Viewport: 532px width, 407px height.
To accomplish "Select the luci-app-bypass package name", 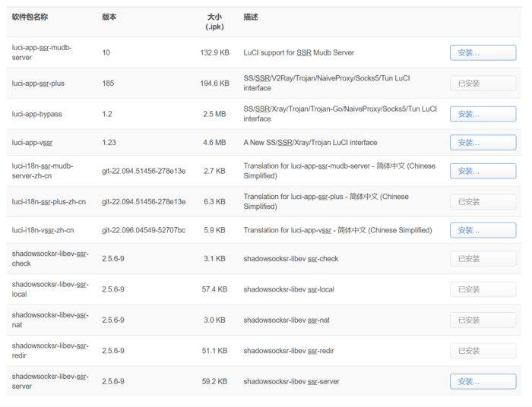I will [x=37, y=114].
